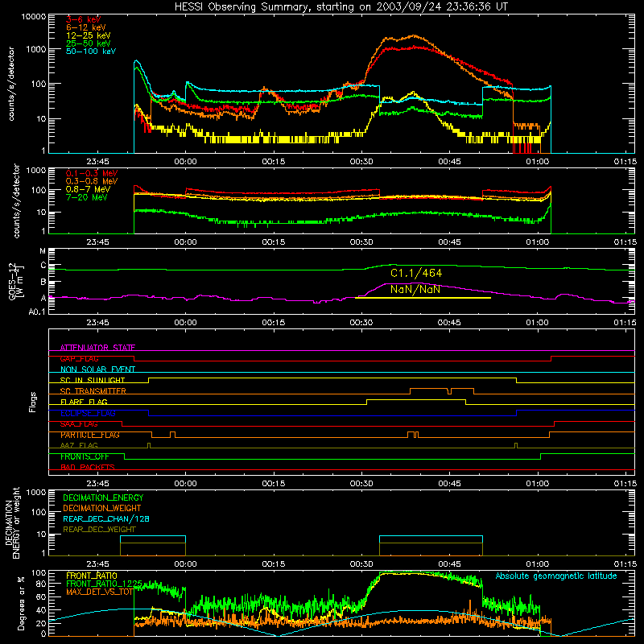644x644 pixels.
Task: Click the 01:15 tick label under flags panel
Action: click(x=625, y=484)
